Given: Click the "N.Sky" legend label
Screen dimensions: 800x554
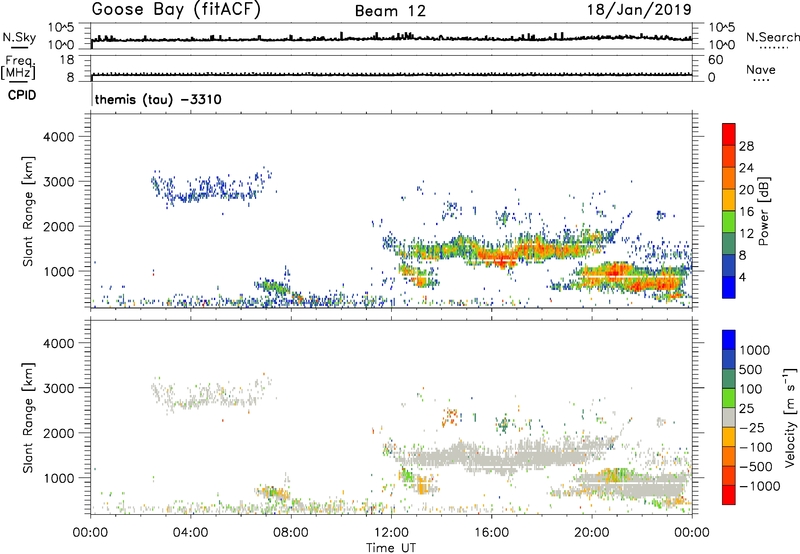Looking at the screenshot, I should pyautogui.click(x=19, y=37).
